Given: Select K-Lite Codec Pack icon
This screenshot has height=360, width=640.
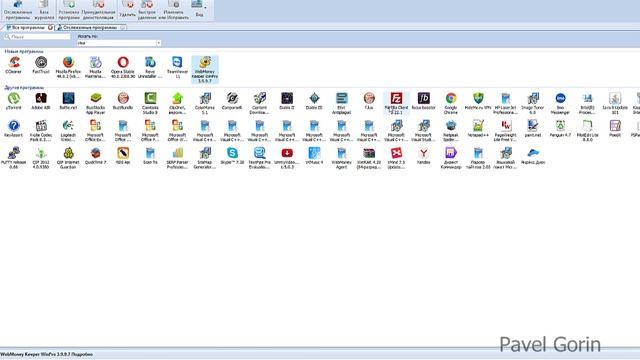Looking at the screenshot, I should click(x=41, y=131).
